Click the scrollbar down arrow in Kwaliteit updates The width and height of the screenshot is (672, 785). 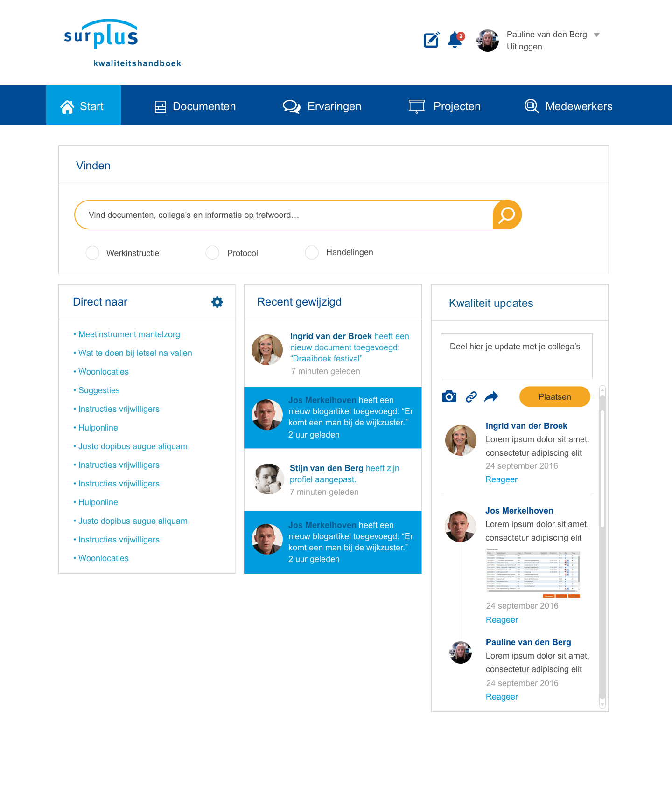point(602,705)
